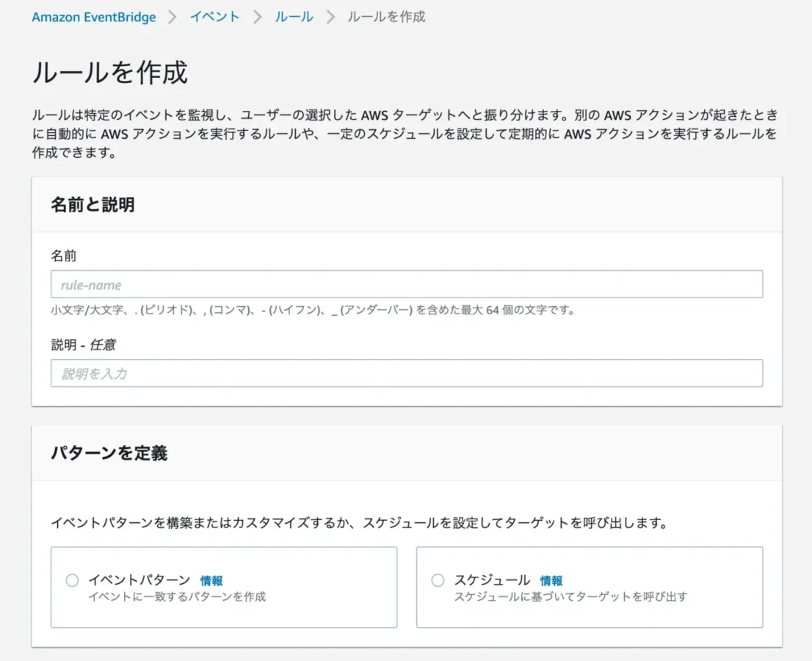
Task: Click the 名前と説明 section header
Action: [x=93, y=205]
